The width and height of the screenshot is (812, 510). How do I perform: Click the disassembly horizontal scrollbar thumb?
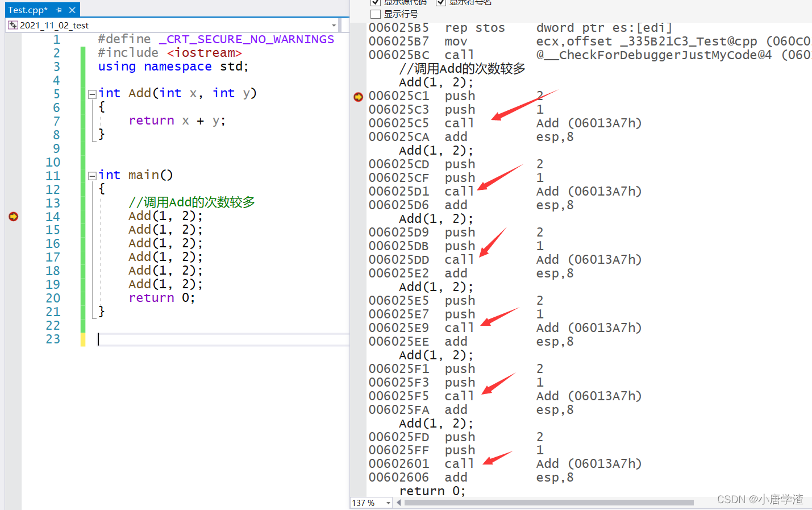pos(548,503)
